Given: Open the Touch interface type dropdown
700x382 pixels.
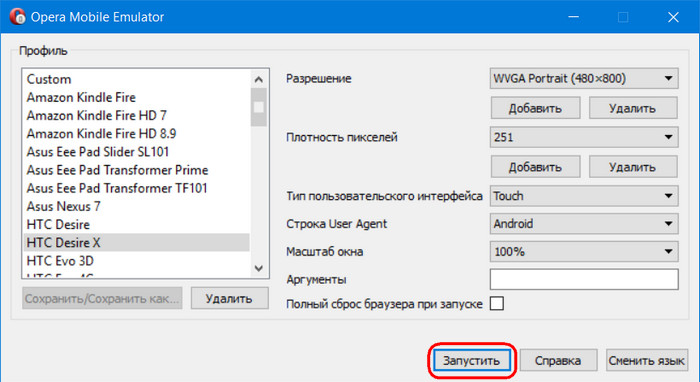Looking at the screenshot, I should [x=584, y=196].
